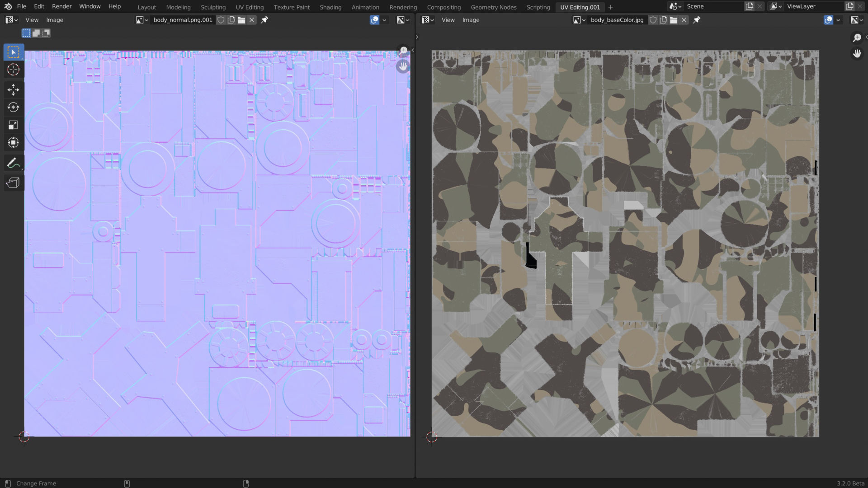Add a new workspace with plus button

(610, 7)
